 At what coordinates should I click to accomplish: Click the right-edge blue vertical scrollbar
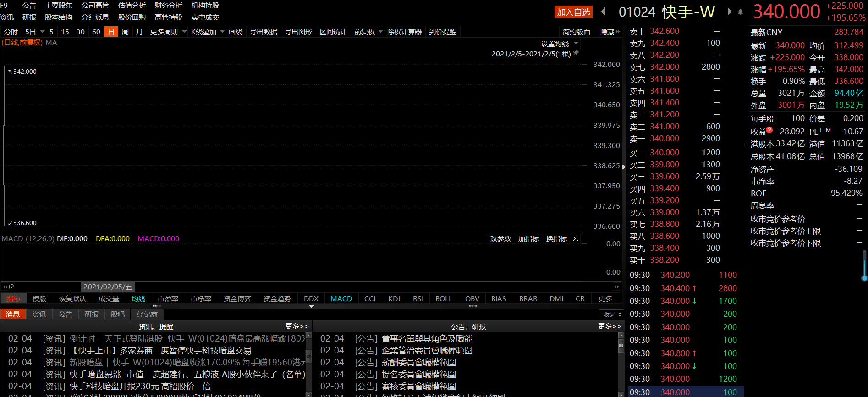[x=864, y=266]
